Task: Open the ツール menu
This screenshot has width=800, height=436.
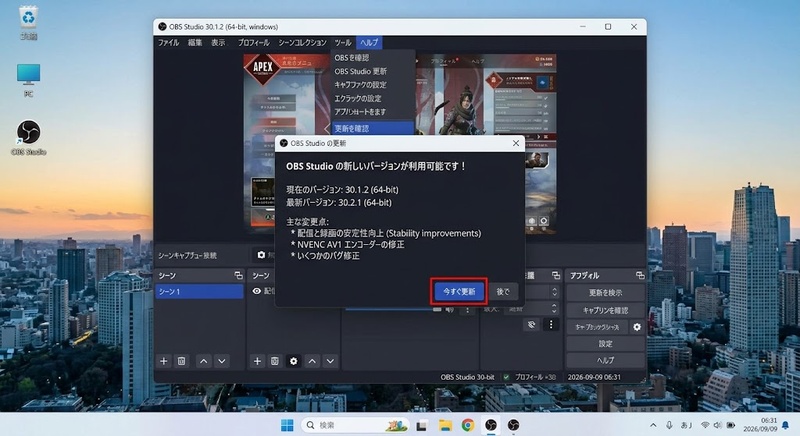Action: coord(343,43)
